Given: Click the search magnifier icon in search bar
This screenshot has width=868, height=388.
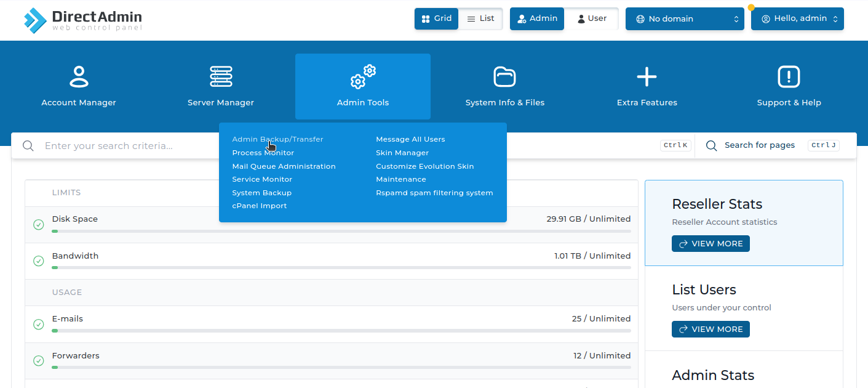Looking at the screenshot, I should (28, 146).
